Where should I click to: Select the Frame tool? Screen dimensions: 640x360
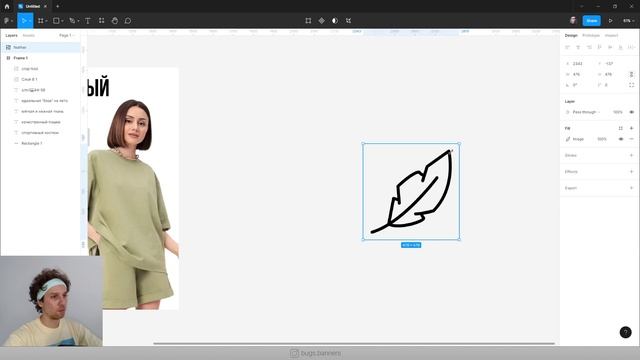(40, 20)
